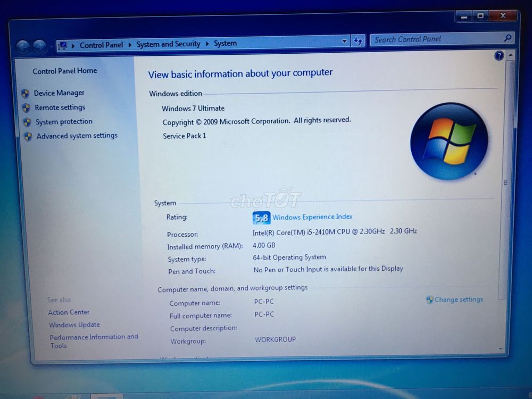Click the shield icon next to Device Manager

25,93
